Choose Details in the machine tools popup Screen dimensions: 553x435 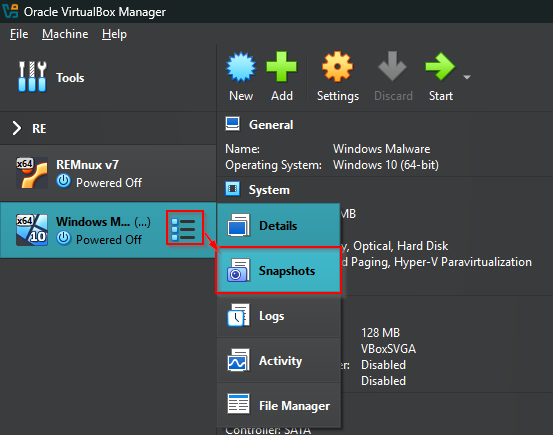278,225
